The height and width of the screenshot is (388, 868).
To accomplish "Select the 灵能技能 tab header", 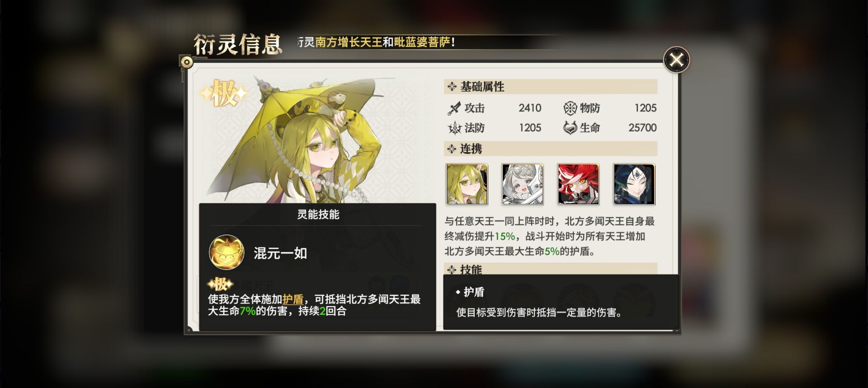I will coord(318,215).
